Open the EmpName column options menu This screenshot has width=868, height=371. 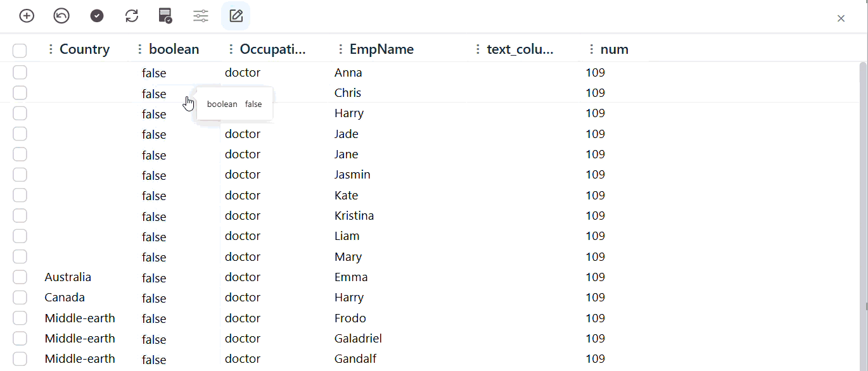[341, 49]
